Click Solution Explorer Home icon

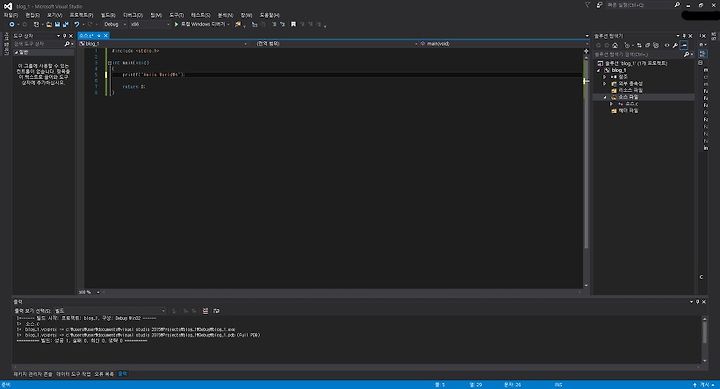click(615, 45)
